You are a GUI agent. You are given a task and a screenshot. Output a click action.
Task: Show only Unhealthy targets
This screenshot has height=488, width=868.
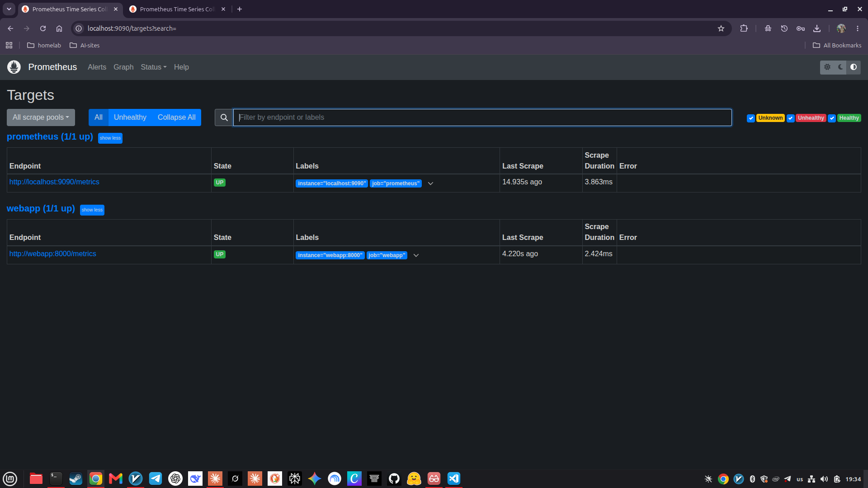pos(130,117)
